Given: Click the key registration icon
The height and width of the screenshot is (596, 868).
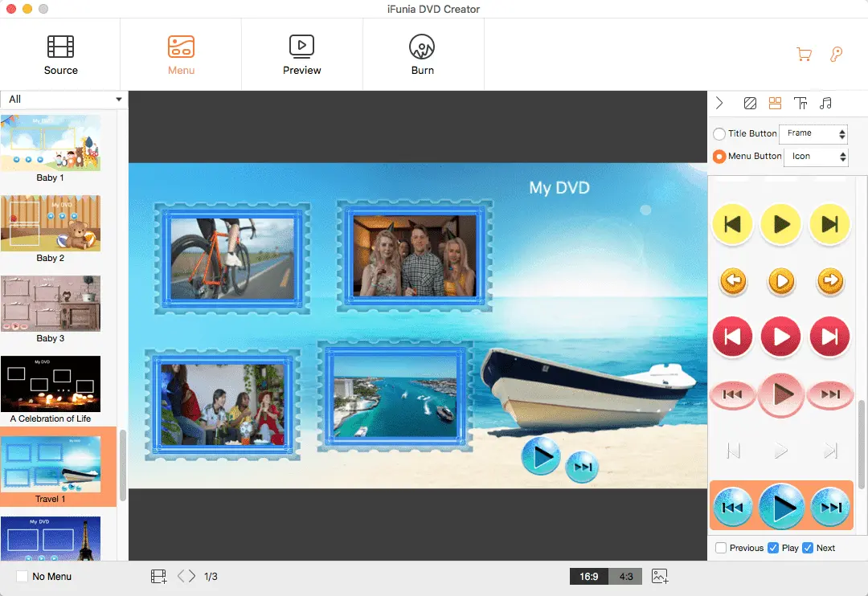Looking at the screenshot, I should point(836,55).
